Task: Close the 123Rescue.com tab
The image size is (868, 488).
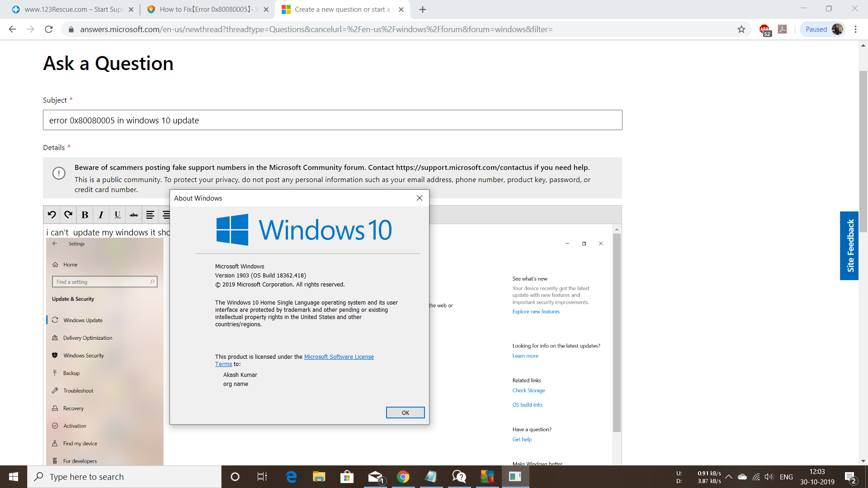Action: pyautogui.click(x=131, y=9)
